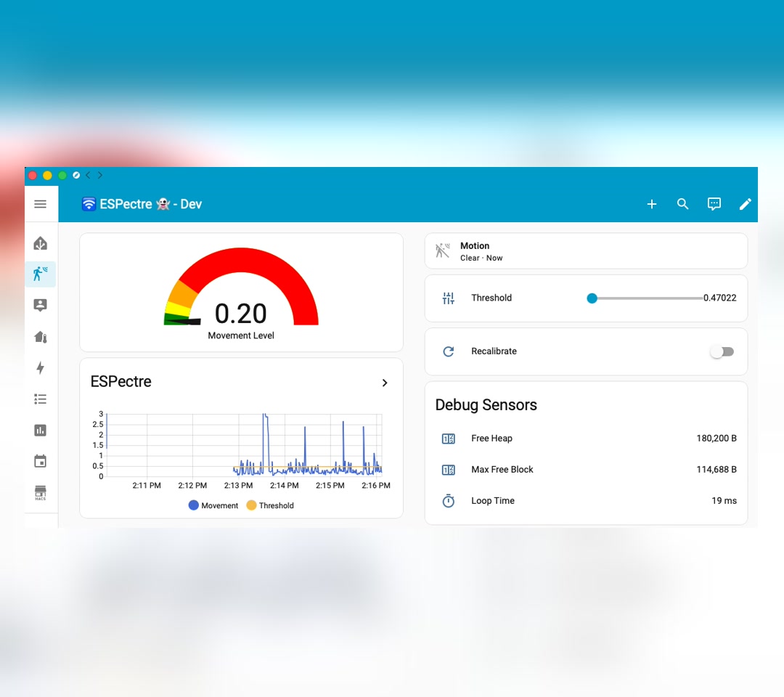
Task: Click the 0.20 gauge reading
Action: [240, 314]
